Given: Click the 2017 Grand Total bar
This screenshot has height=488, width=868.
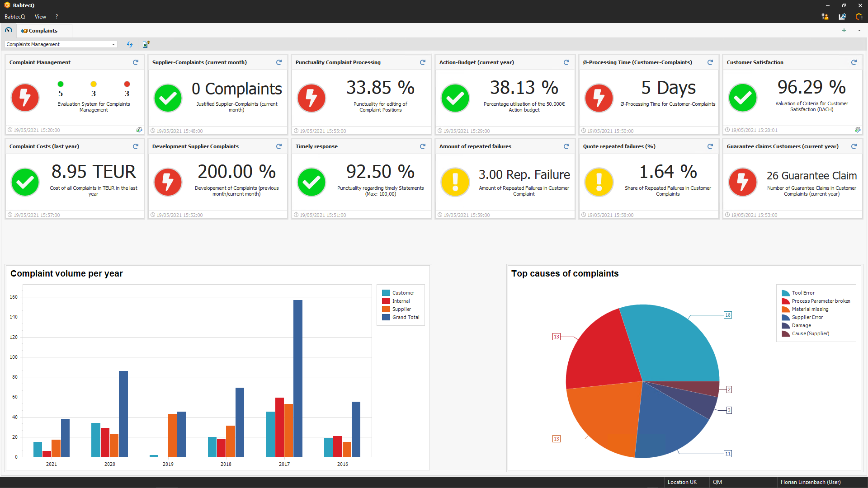Looking at the screenshot, I should click(x=298, y=378).
